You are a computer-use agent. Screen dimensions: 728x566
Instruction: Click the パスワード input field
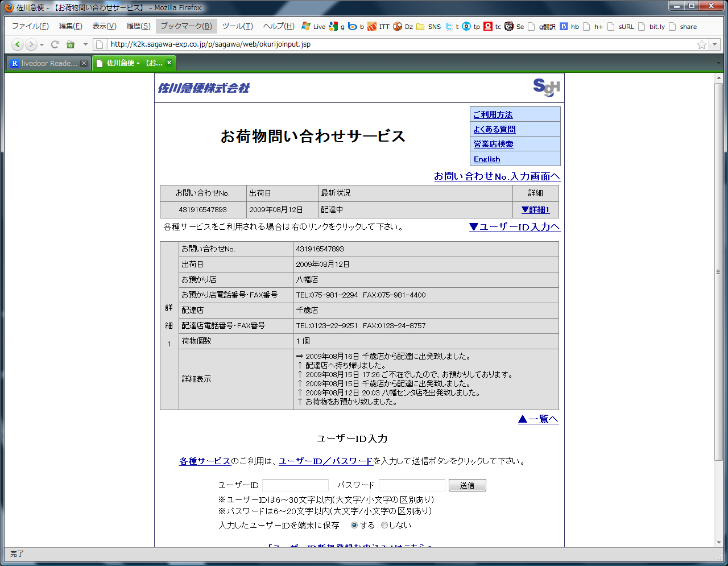tap(412, 485)
